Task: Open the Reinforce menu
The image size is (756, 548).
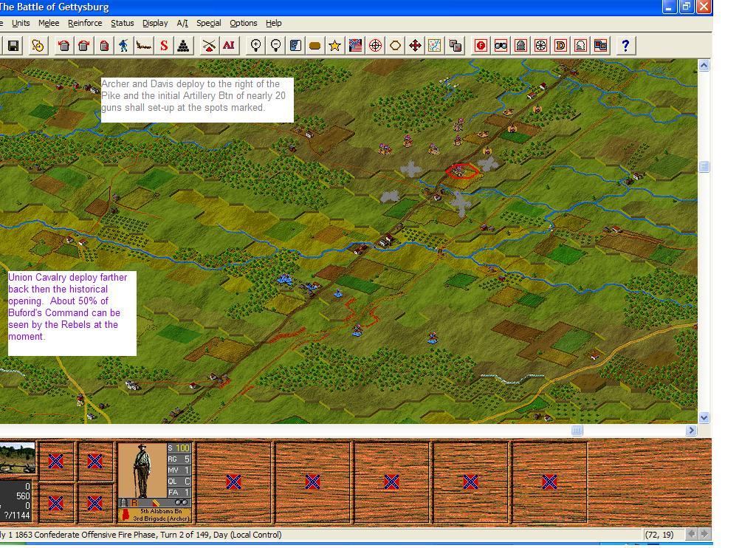Action: [x=85, y=23]
